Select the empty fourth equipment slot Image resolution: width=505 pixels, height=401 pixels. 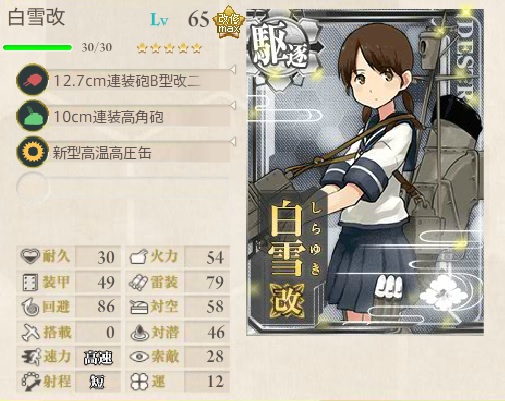[123, 188]
